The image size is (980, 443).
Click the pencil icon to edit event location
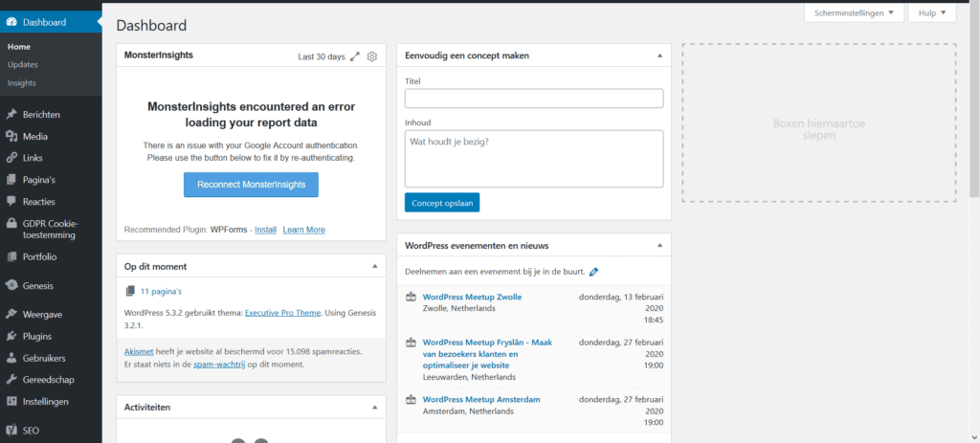[x=593, y=272]
